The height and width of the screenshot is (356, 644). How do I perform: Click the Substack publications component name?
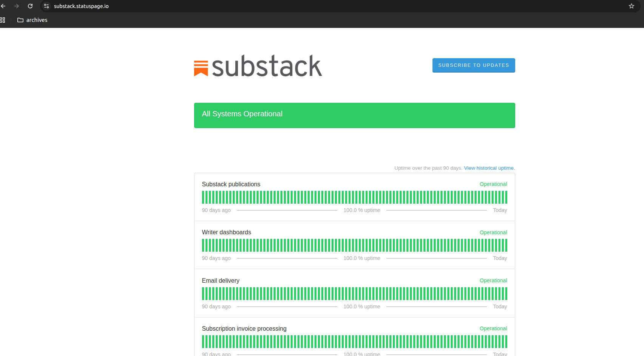point(231,184)
